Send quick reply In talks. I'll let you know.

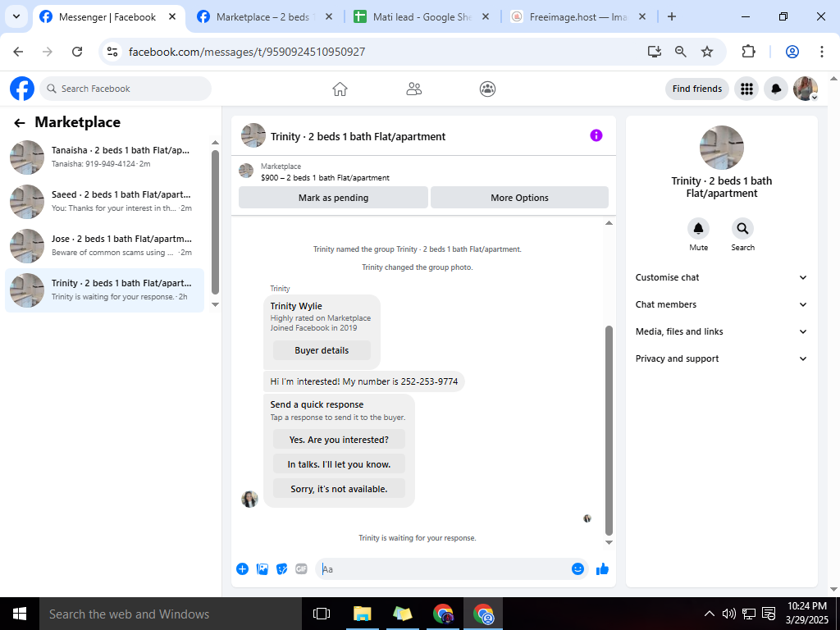click(x=339, y=464)
